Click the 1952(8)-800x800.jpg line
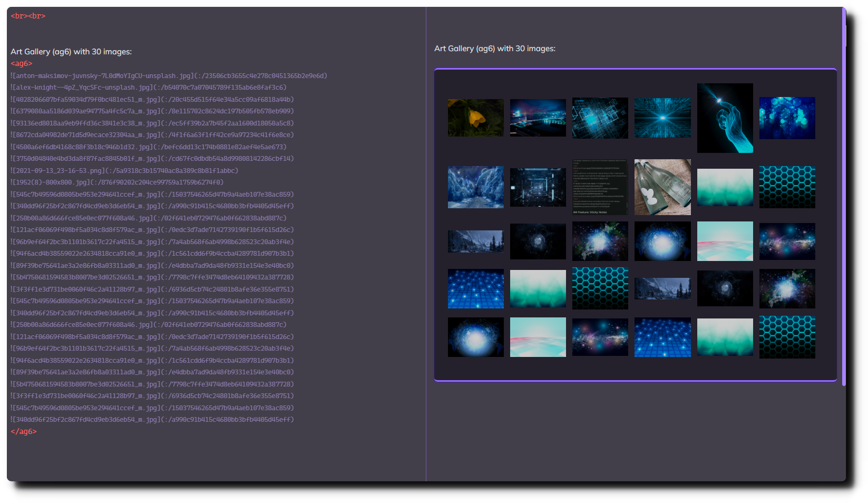This screenshot has width=868, height=503. click(117, 182)
